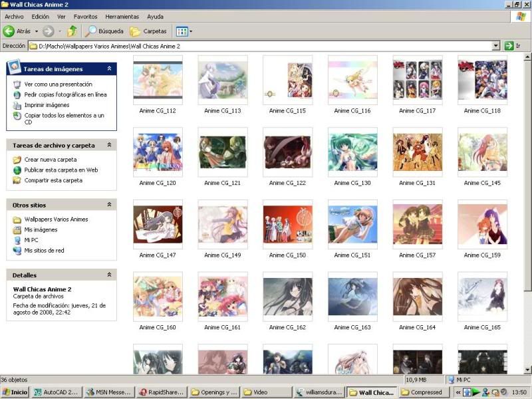Open the Ayuda menu
The height and width of the screenshot is (399, 532).
point(155,17)
